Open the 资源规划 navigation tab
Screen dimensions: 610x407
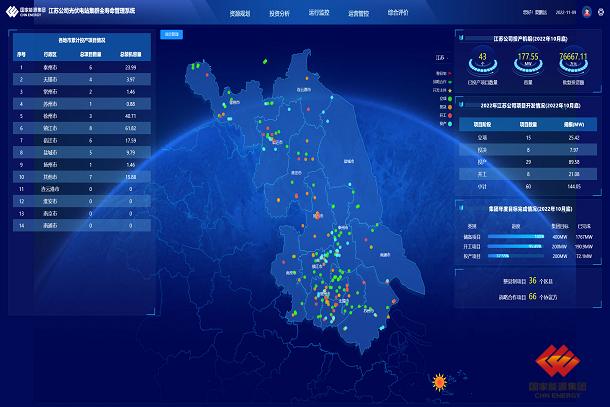241,16
